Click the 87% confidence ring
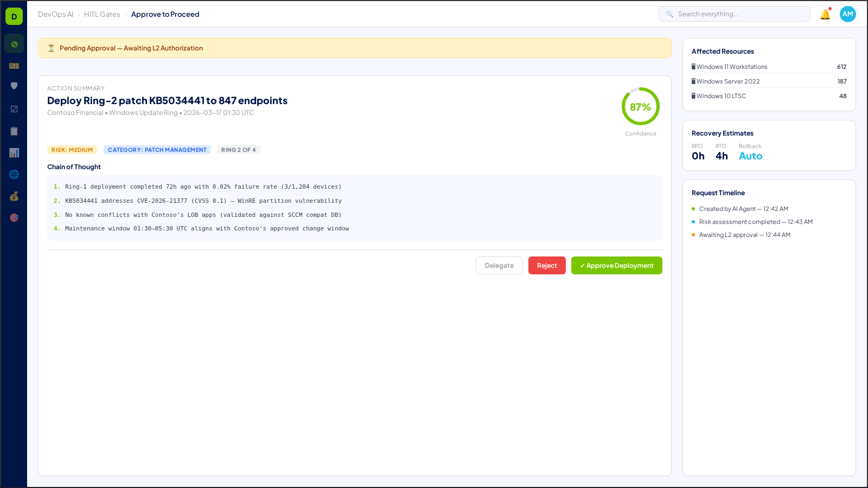 (641, 107)
